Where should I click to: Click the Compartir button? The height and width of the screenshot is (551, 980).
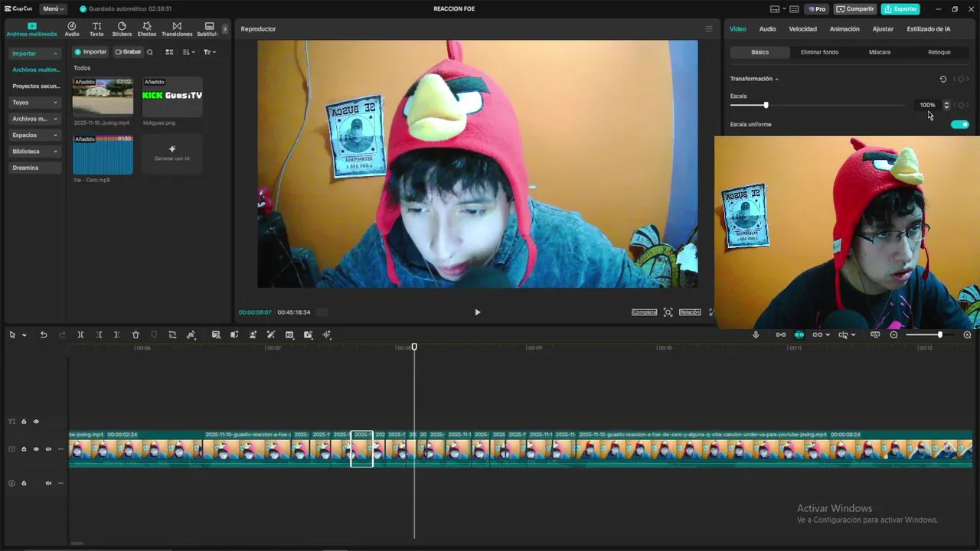855,9
